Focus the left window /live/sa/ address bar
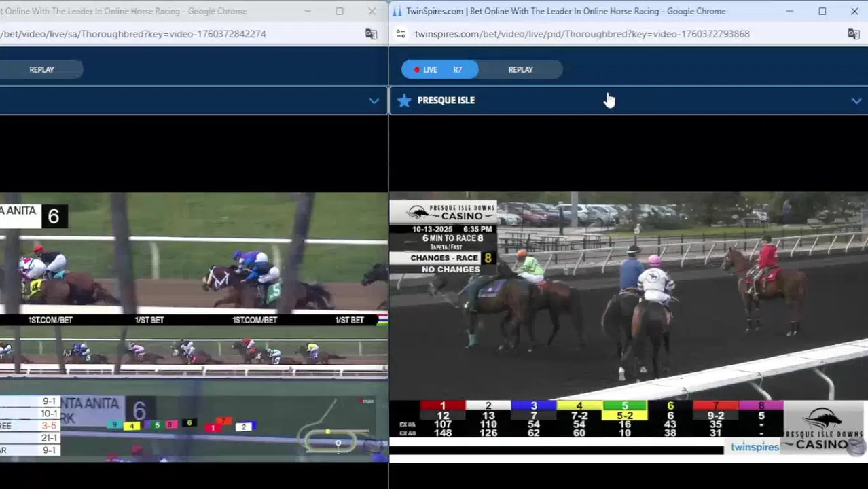The width and height of the screenshot is (868, 489). click(x=134, y=34)
